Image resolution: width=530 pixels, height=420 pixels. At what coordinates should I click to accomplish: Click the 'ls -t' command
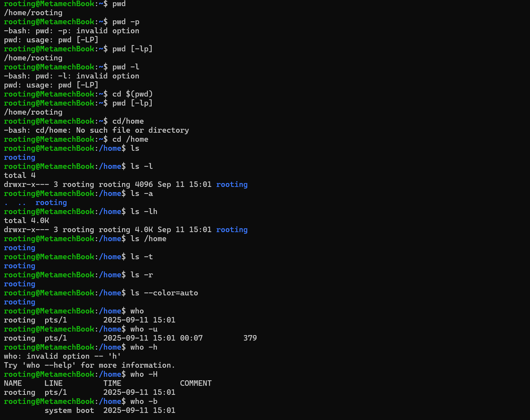(142, 257)
